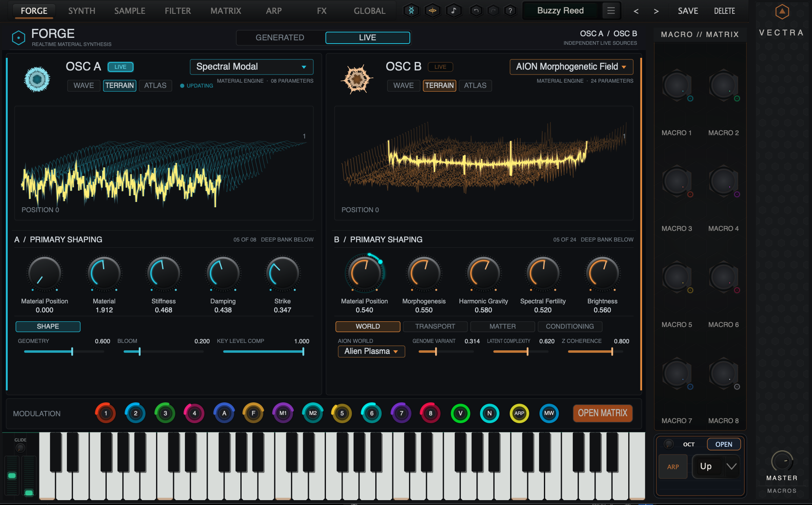The width and height of the screenshot is (812, 505).
Task: Click the ARP modulation source circle
Action: coord(519,413)
